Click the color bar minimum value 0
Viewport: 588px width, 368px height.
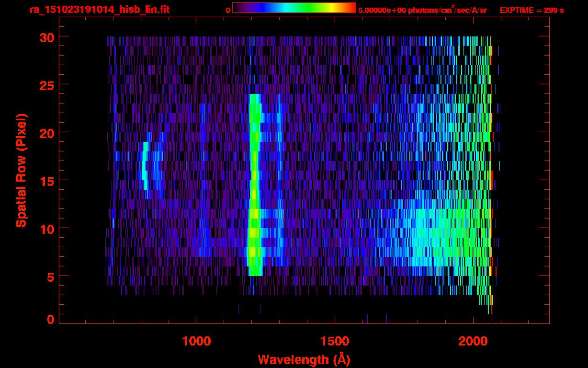tap(228, 10)
